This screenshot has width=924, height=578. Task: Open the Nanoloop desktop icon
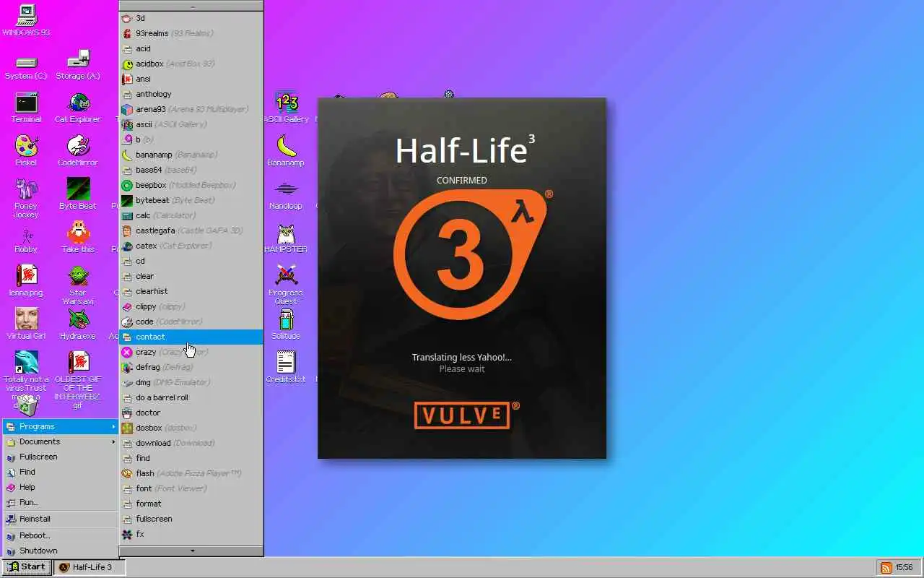click(x=287, y=194)
